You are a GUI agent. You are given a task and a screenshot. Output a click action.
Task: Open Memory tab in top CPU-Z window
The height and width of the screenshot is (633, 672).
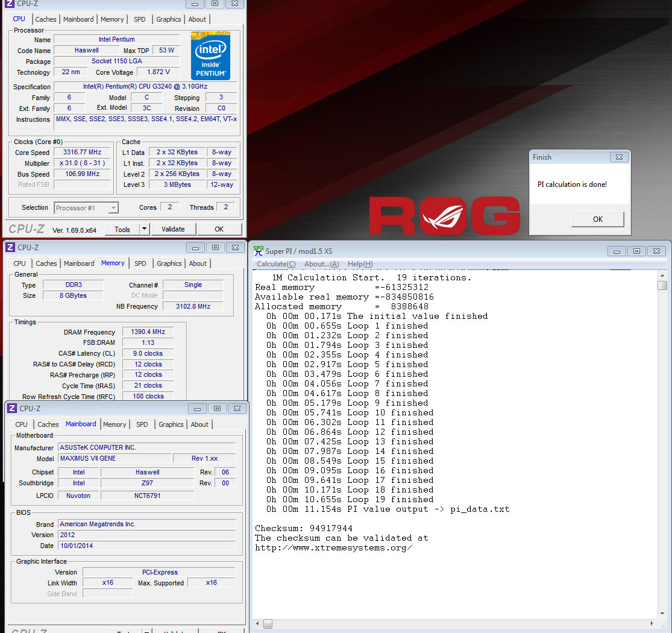[112, 19]
